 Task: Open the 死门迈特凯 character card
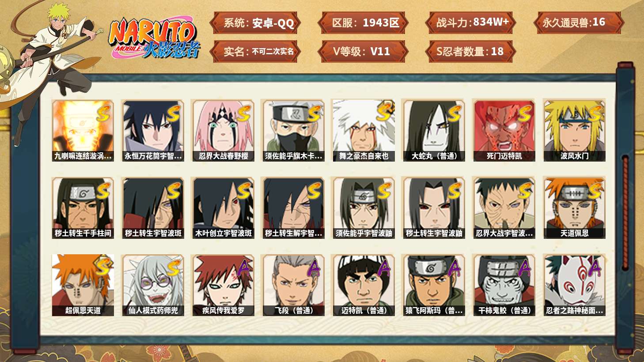(504, 130)
